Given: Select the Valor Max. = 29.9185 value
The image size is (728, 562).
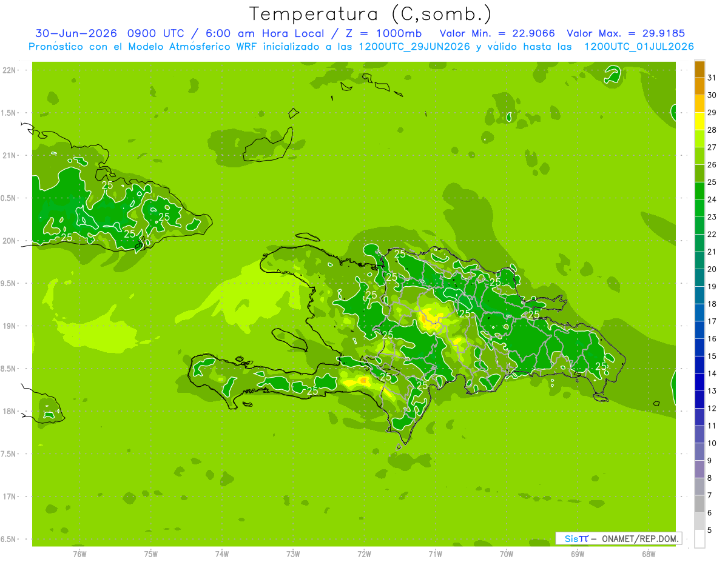Looking at the screenshot, I should point(626,33).
